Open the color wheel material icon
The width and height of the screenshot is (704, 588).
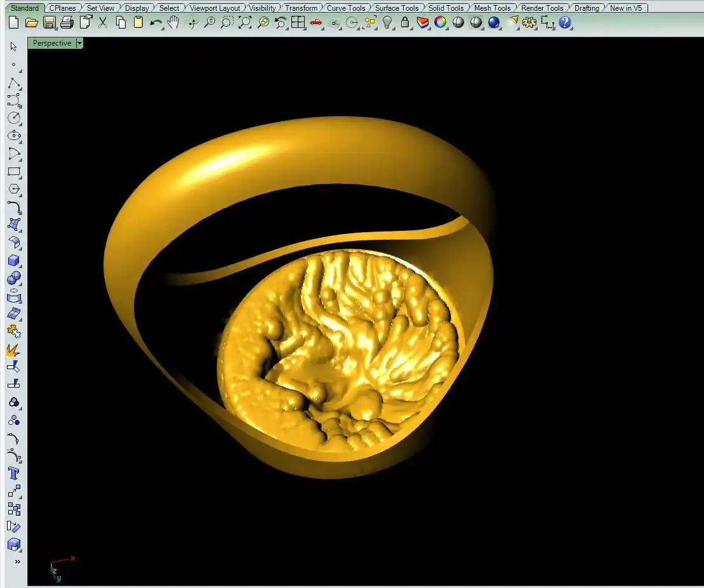coord(441,23)
